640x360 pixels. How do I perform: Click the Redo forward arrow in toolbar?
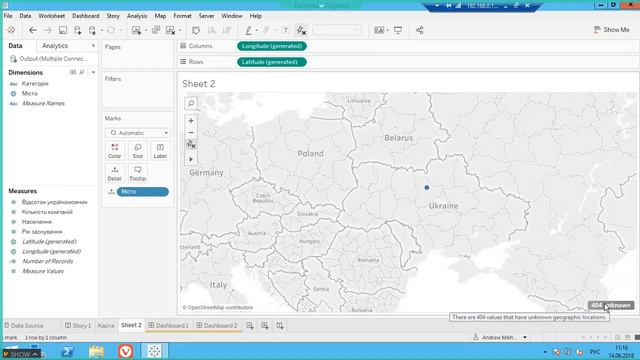pos(48,30)
